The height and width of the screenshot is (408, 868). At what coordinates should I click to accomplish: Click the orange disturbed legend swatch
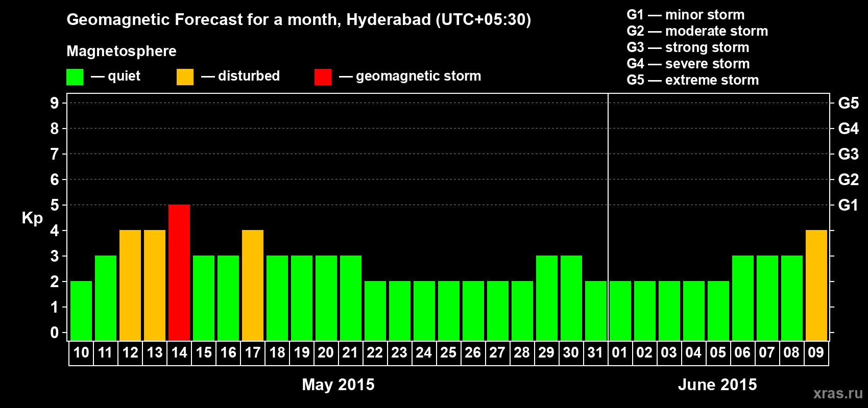pos(185,77)
